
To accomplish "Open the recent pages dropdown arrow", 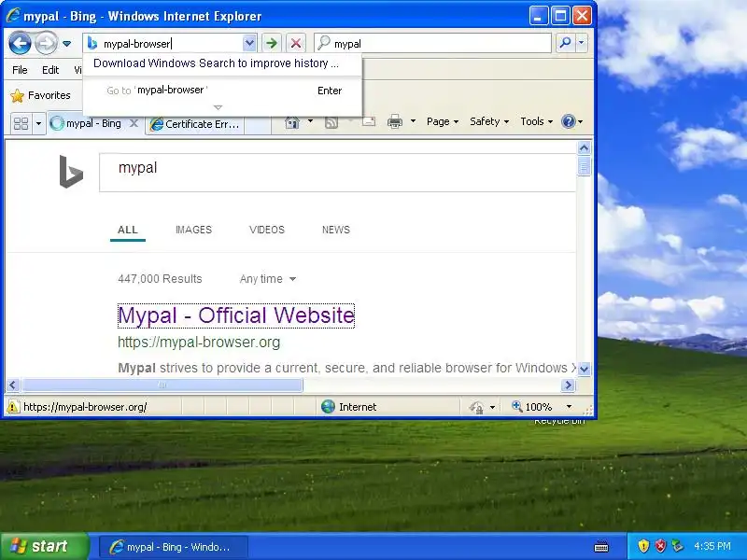I will (66, 44).
